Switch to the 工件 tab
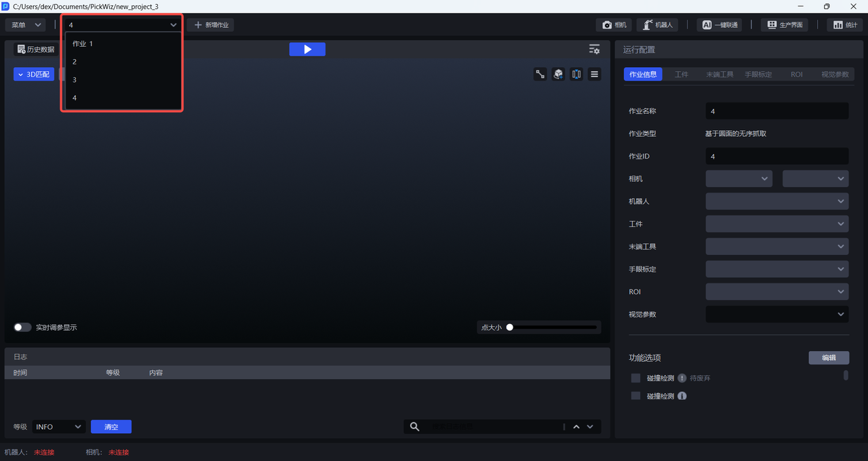 (682, 75)
